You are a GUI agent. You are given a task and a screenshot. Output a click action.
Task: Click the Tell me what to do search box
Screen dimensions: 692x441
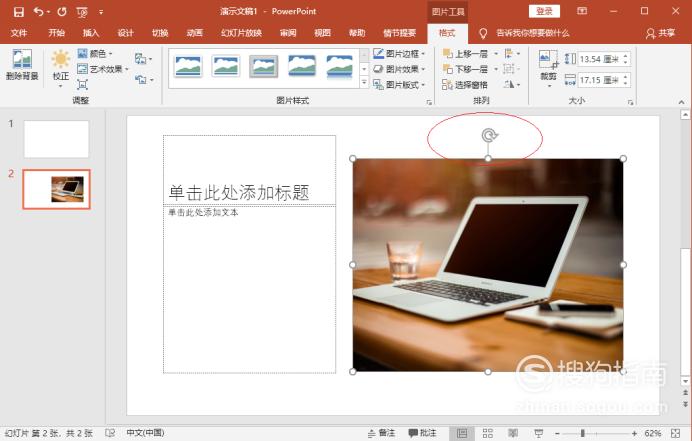(533, 33)
